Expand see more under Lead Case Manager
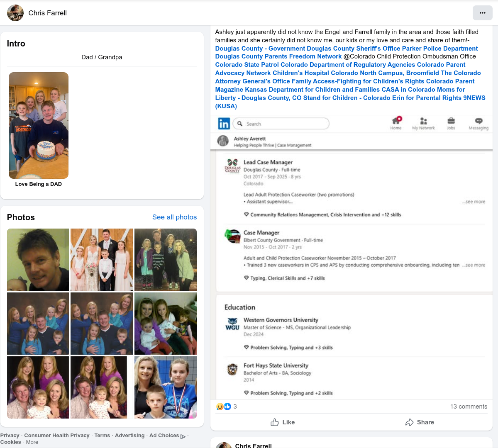This screenshot has height=448, width=498. coord(474,202)
